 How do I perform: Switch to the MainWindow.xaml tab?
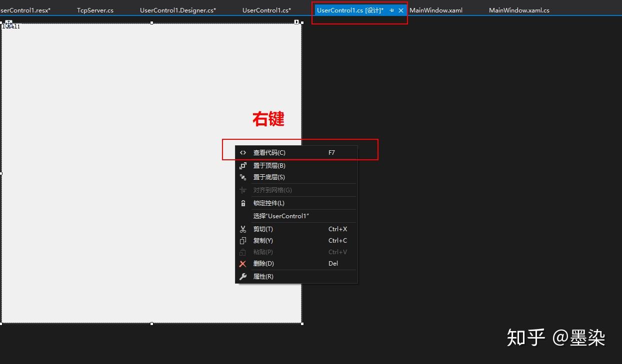click(436, 10)
